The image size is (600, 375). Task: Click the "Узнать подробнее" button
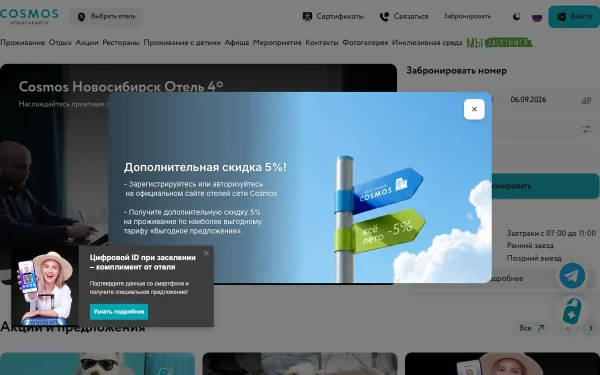click(119, 312)
